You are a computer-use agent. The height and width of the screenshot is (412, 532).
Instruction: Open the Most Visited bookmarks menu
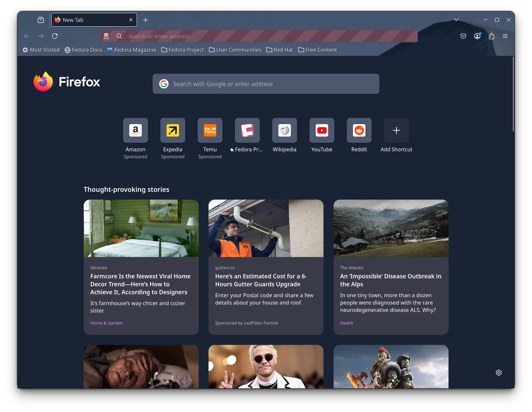pyautogui.click(x=41, y=50)
